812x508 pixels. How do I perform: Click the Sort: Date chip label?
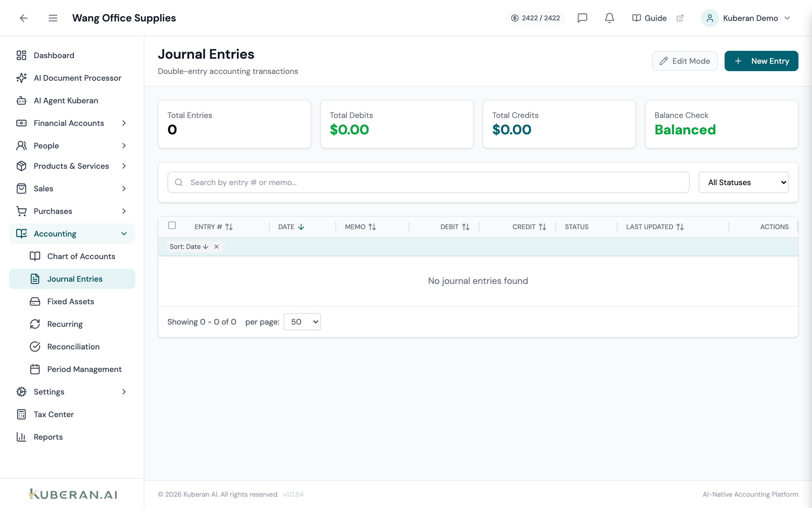coord(189,247)
